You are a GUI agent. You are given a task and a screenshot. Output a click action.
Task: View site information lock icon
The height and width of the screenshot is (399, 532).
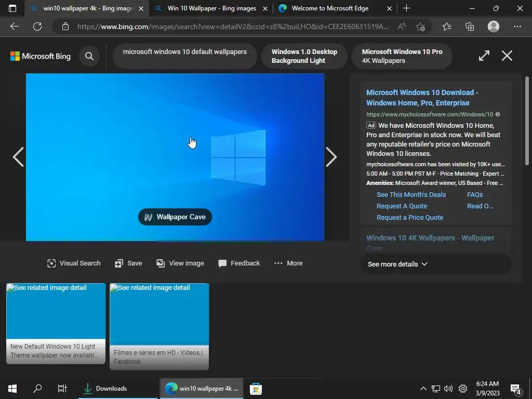[x=65, y=26]
